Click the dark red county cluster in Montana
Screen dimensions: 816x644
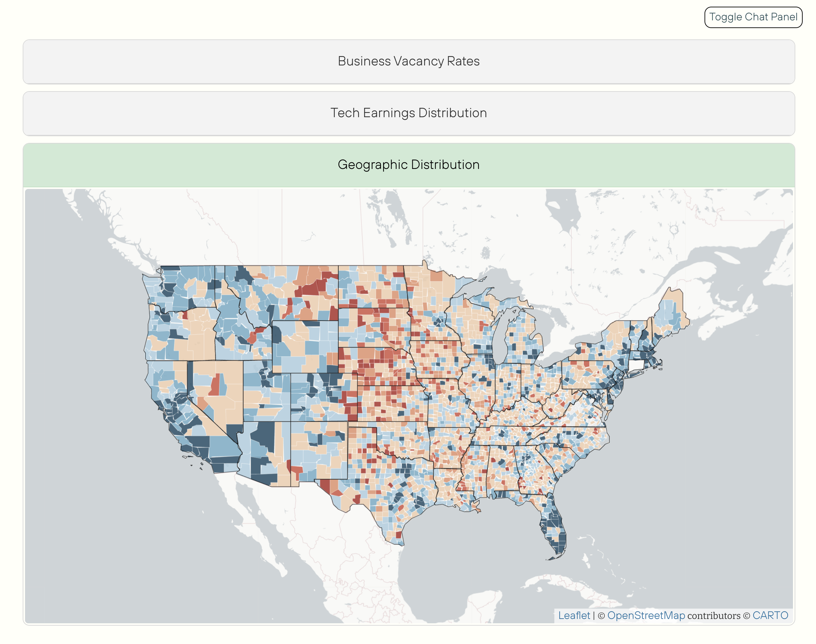[x=311, y=288]
